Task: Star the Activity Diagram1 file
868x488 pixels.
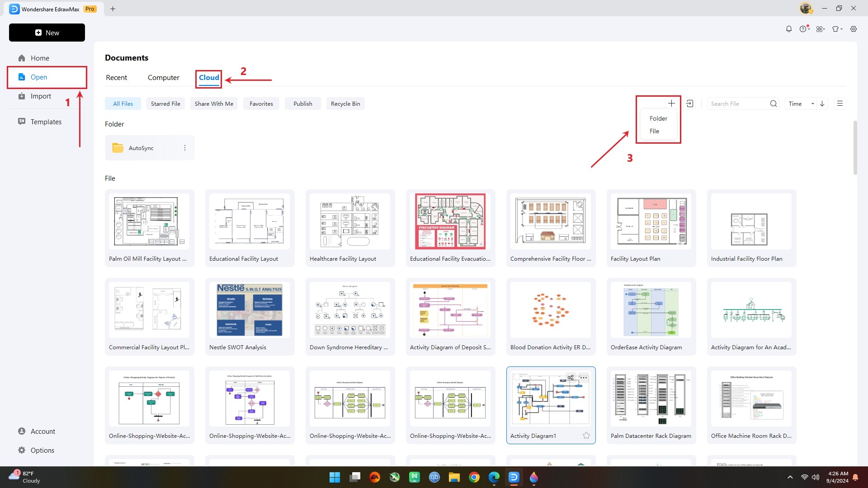Action: point(586,436)
